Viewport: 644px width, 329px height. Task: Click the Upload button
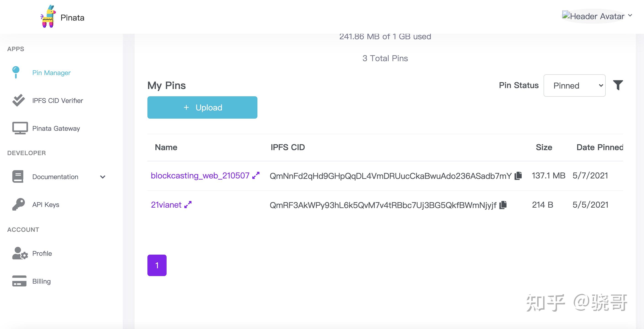pos(202,107)
